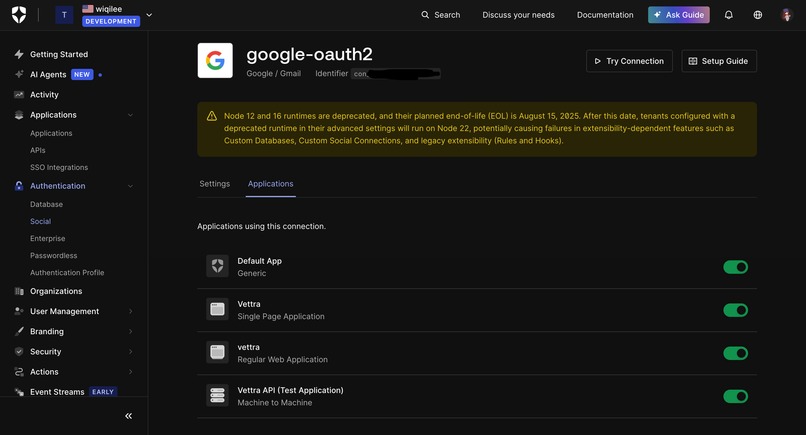Screen dimensions: 806x435
Task: Click Vettra API (Test Application) name
Action: tap(290, 390)
